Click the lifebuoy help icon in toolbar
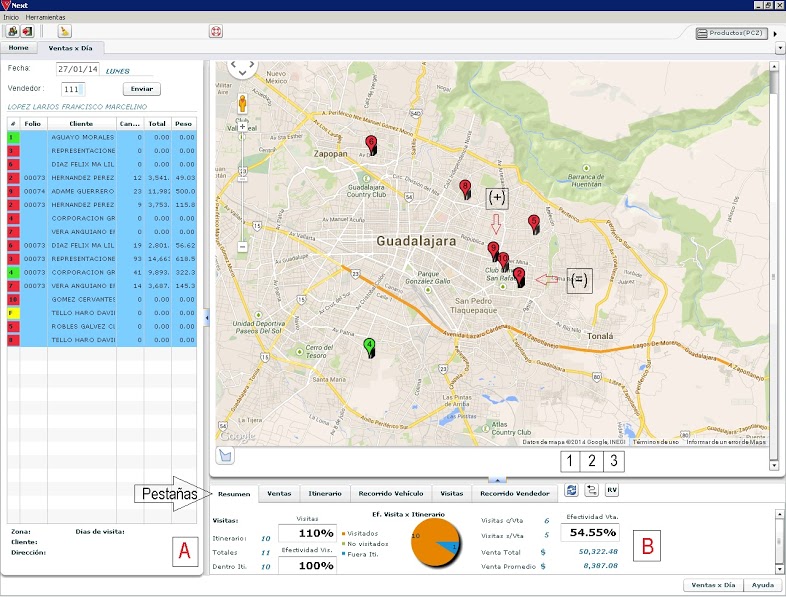This screenshot has width=786, height=597. pyautogui.click(x=215, y=32)
